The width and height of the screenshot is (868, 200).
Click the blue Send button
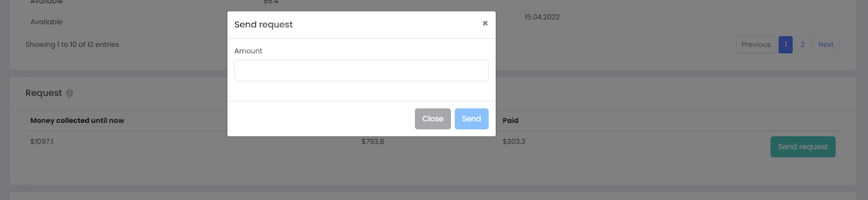tap(471, 119)
